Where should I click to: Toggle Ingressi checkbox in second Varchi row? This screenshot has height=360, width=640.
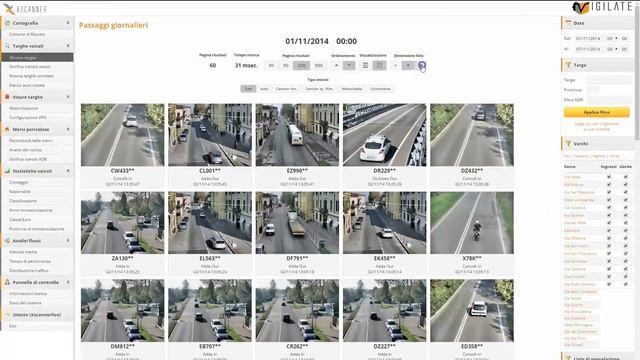pyautogui.click(x=609, y=184)
